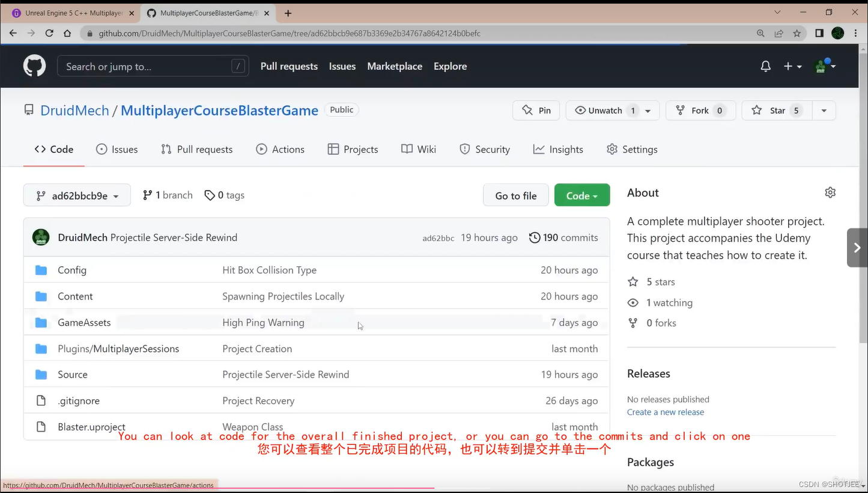Open Explore in top navigation
This screenshot has height=493, width=868.
point(451,67)
